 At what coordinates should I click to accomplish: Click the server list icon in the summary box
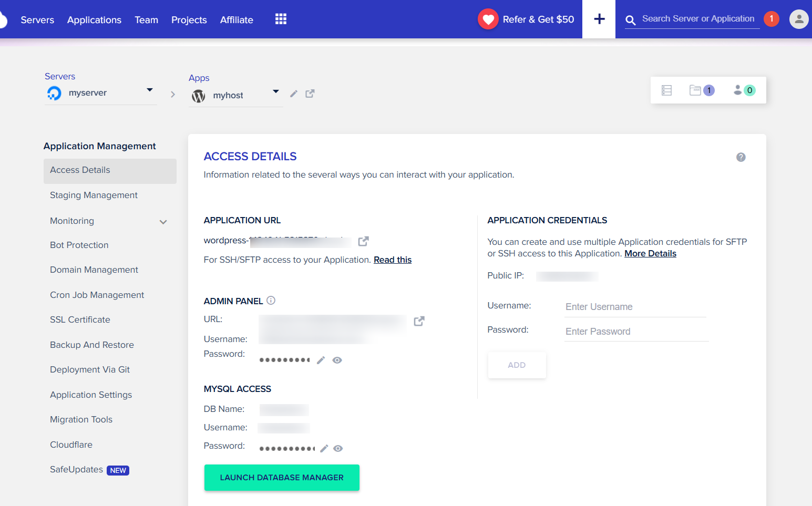[x=666, y=90]
